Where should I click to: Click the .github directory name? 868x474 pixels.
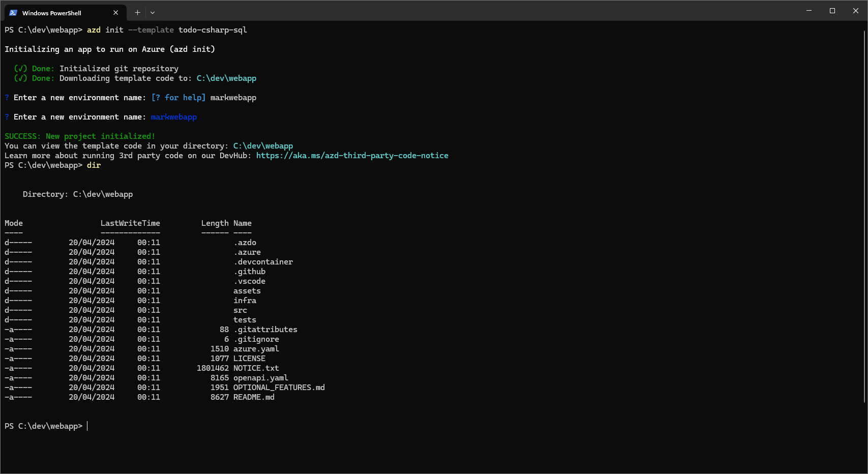click(249, 272)
